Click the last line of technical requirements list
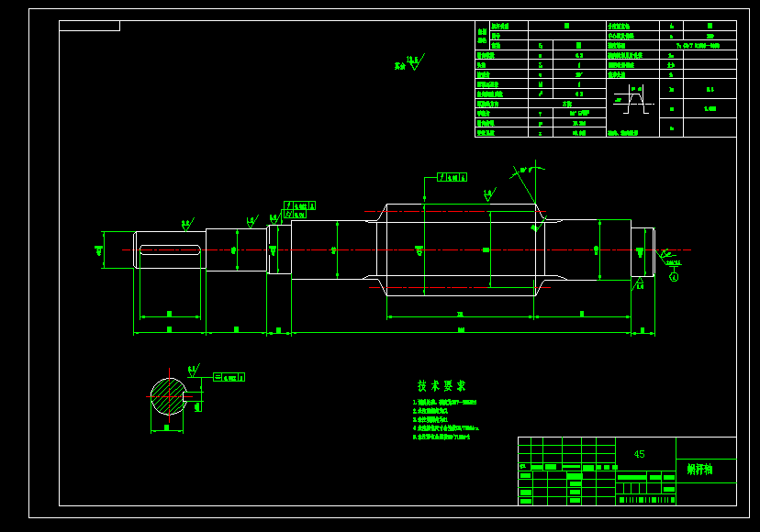 click(441, 437)
